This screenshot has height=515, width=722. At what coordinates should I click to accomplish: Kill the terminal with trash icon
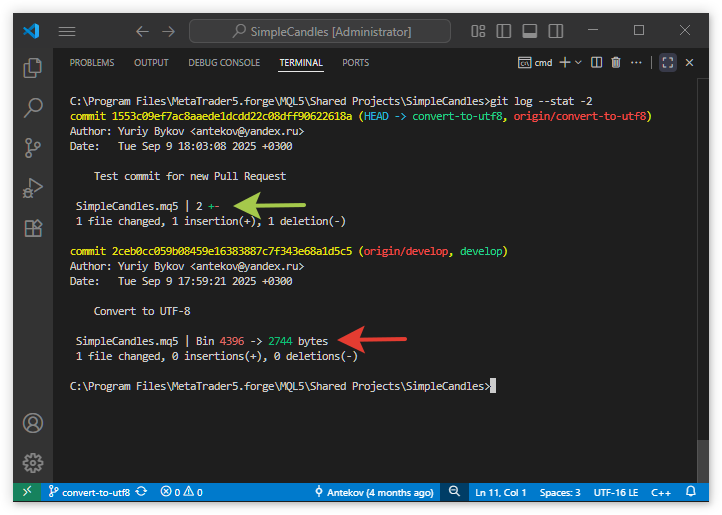tap(616, 63)
